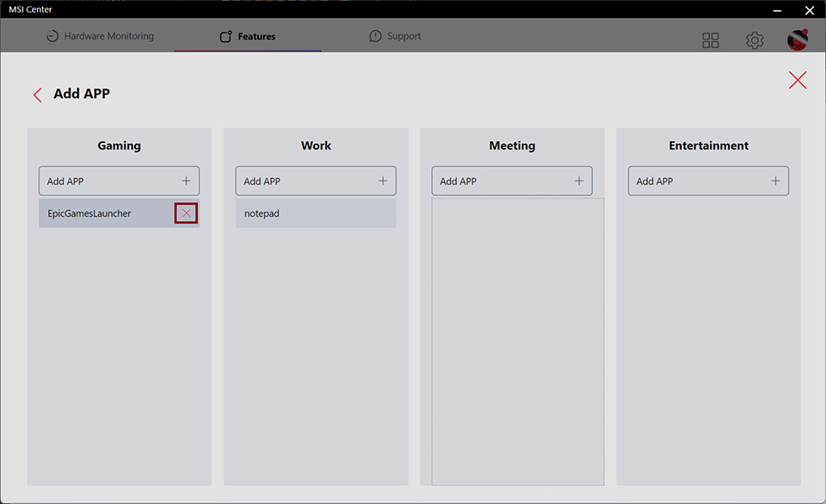The width and height of the screenshot is (826, 504).
Task: Switch to the Support tab
Action: (395, 37)
